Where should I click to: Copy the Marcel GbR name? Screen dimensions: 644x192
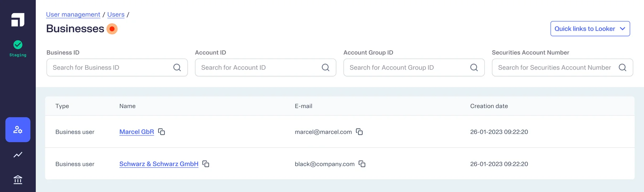[x=162, y=132]
